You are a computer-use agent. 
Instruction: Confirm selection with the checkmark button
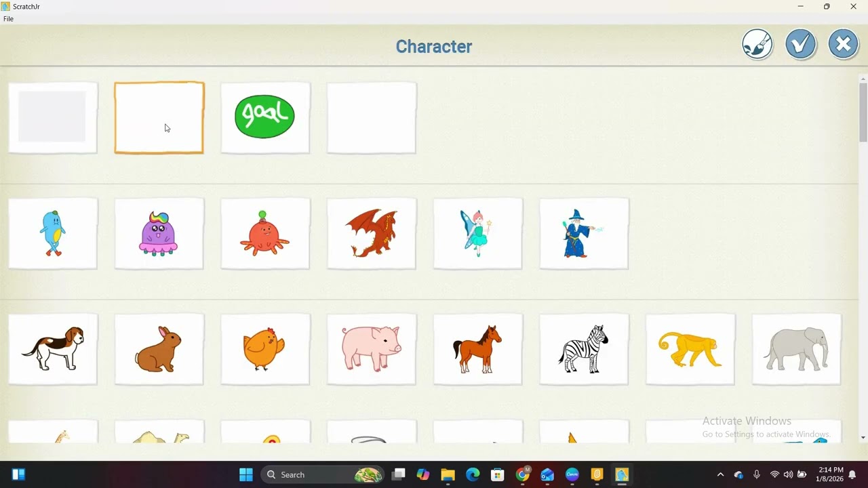tap(800, 45)
